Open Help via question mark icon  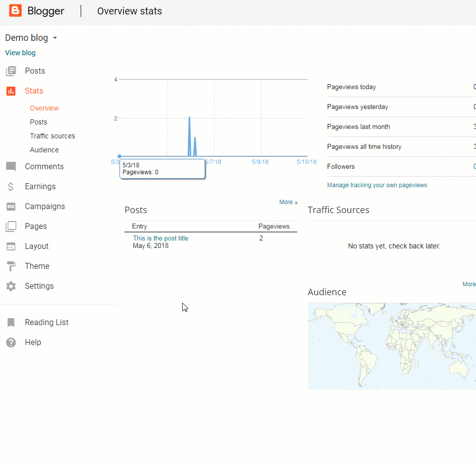[11, 343]
